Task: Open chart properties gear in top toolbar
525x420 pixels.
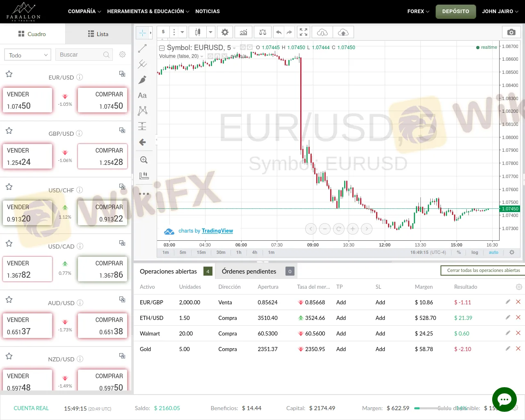Action: 225,32
